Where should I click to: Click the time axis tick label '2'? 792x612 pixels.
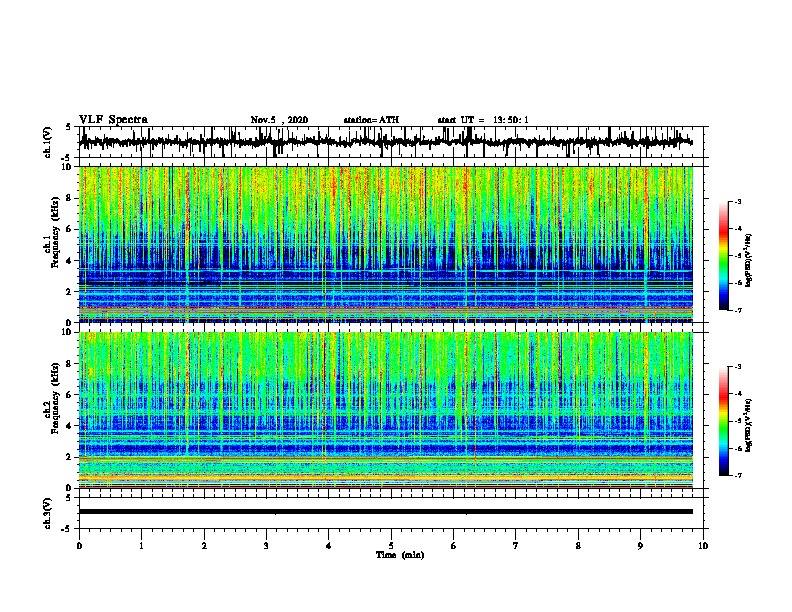204,546
